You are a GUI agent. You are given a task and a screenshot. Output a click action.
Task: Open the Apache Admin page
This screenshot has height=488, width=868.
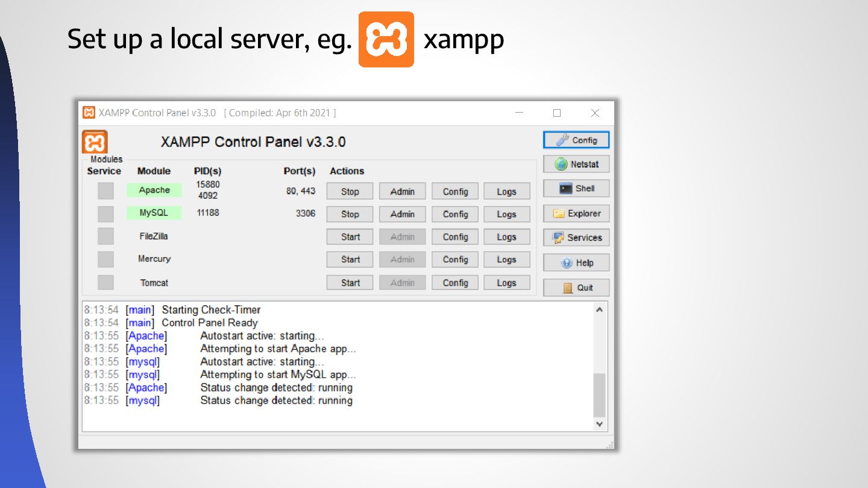[x=402, y=192]
